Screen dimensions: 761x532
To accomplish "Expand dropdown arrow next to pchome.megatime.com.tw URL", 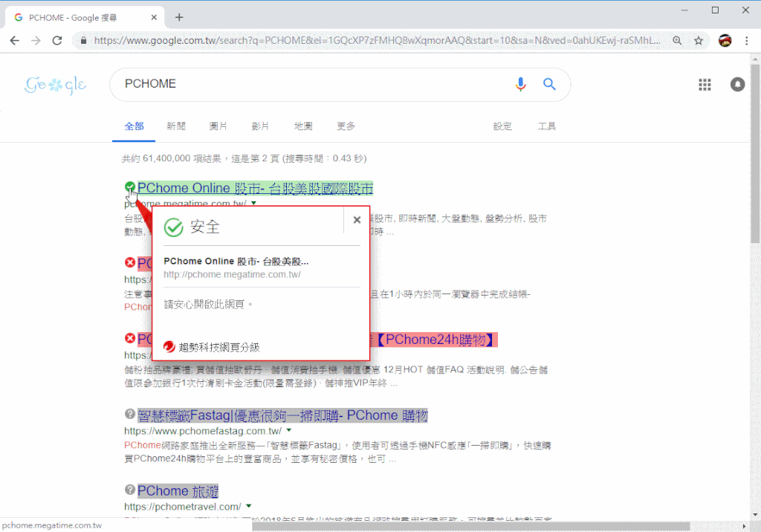I will pos(253,203).
